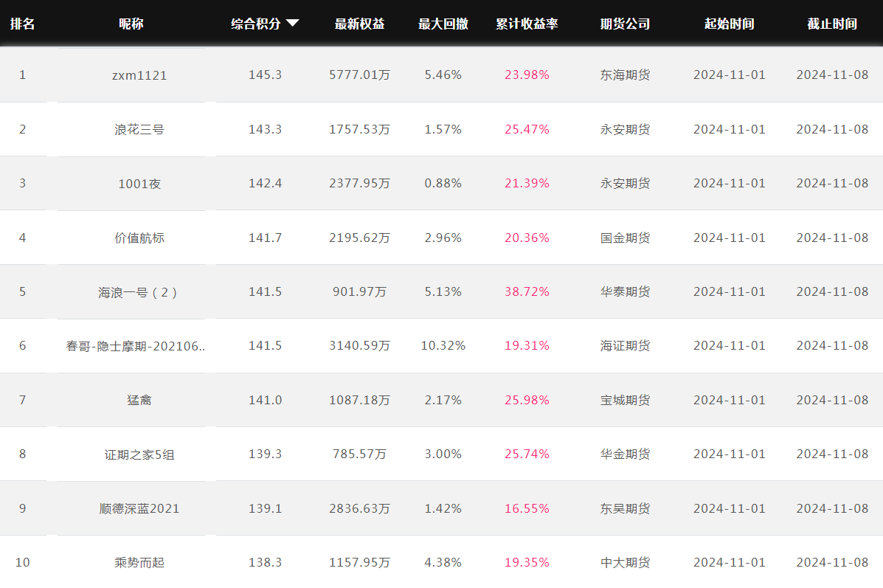Click the 昵称 column header
883x588 pixels.
[x=131, y=24]
